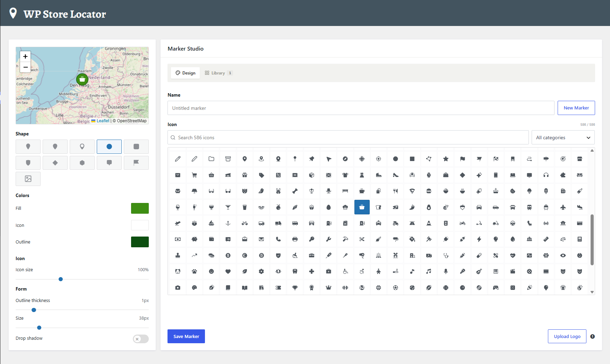Click the marker Name input field

361,108
